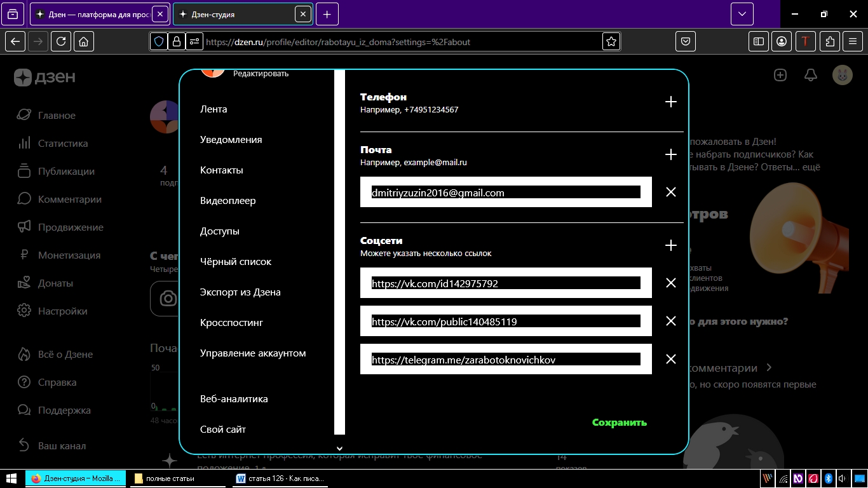
Task: Go back to previous page
Action: (x=15, y=42)
